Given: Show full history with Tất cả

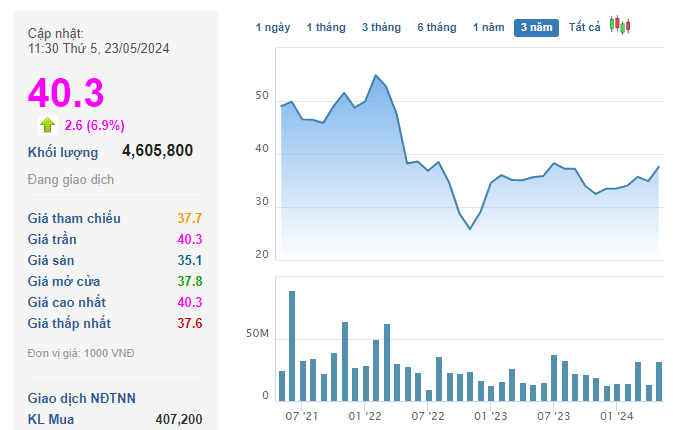Looking at the screenshot, I should pos(584,27).
